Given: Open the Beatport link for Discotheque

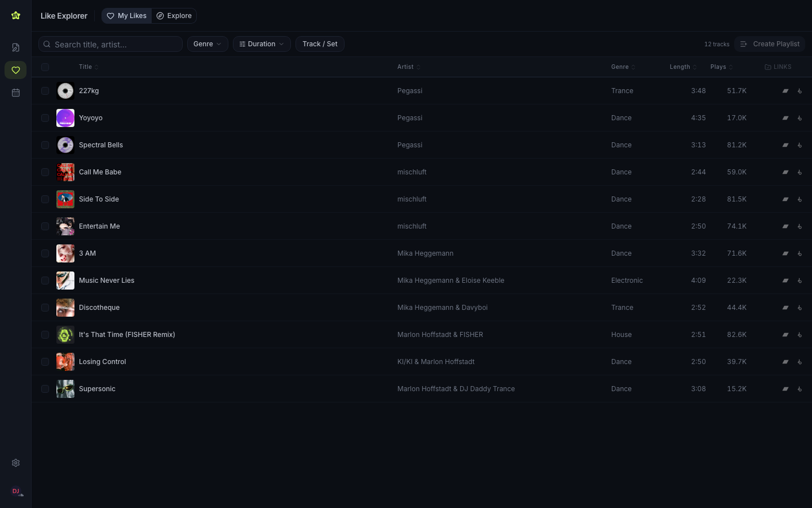Looking at the screenshot, I should coord(800,308).
